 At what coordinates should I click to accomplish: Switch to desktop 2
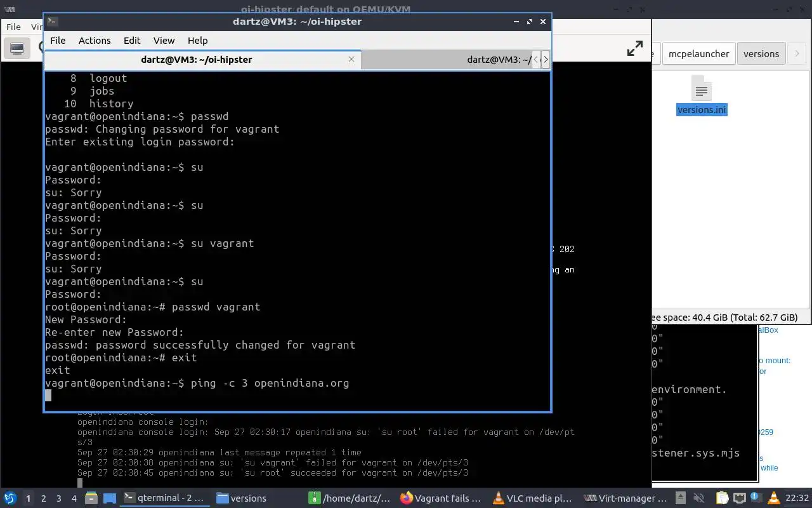click(x=44, y=498)
